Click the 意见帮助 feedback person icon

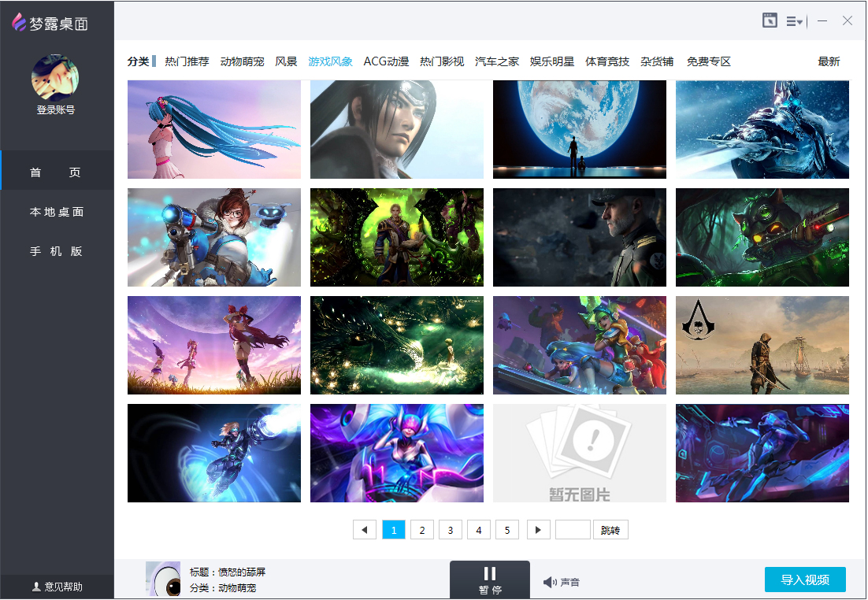[x=35, y=587]
